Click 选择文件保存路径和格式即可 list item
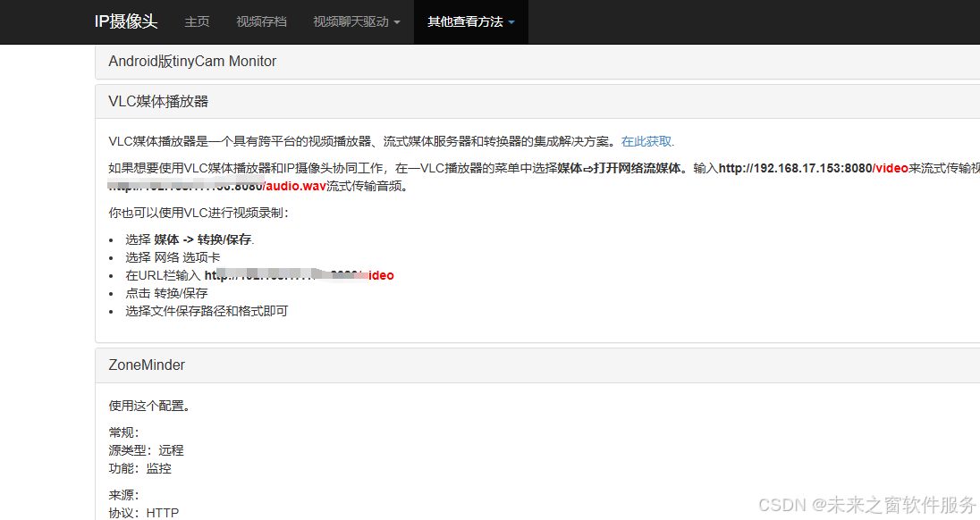980x520 pixels. pyautogui.click(x=207, y=311)
